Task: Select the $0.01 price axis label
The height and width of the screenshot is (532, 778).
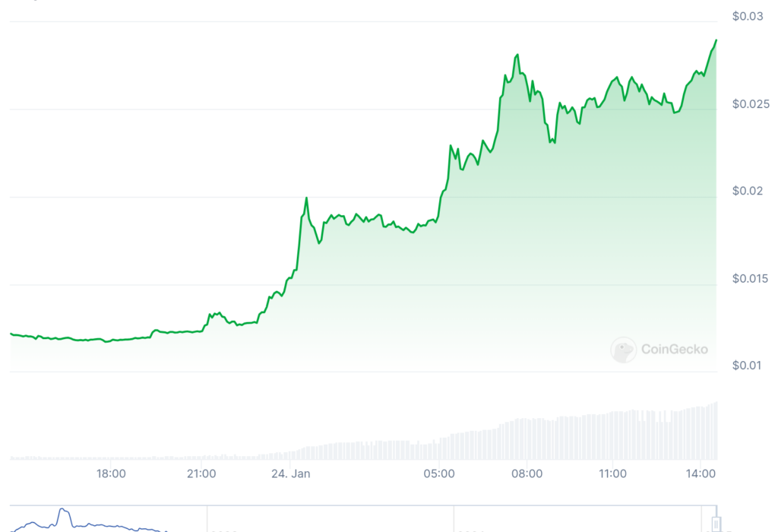Action: 747,366
